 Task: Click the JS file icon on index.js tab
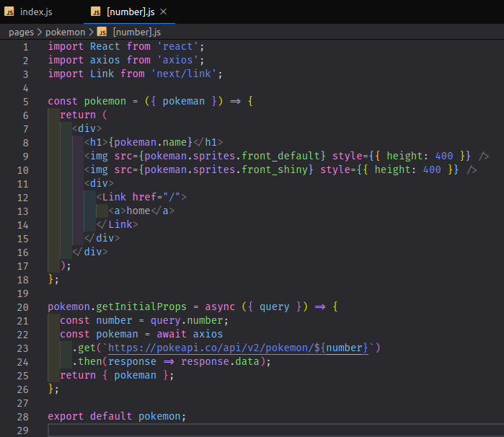(x=9, y=12)
